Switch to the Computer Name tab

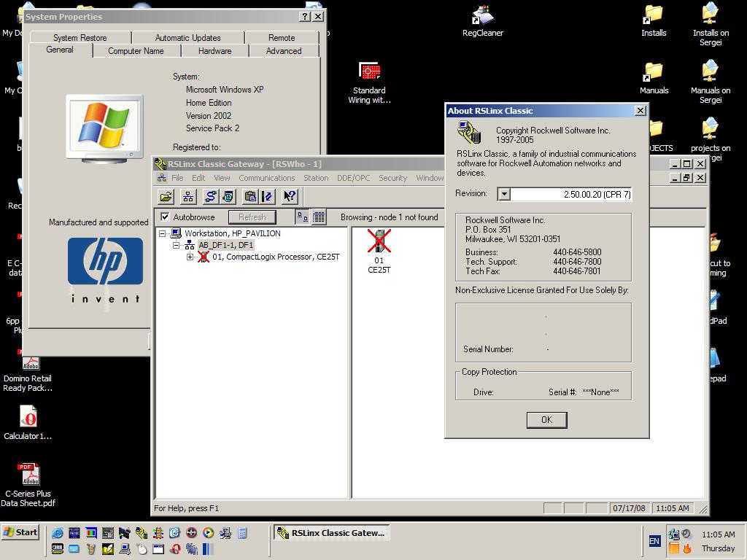click(x=136, y=51)
